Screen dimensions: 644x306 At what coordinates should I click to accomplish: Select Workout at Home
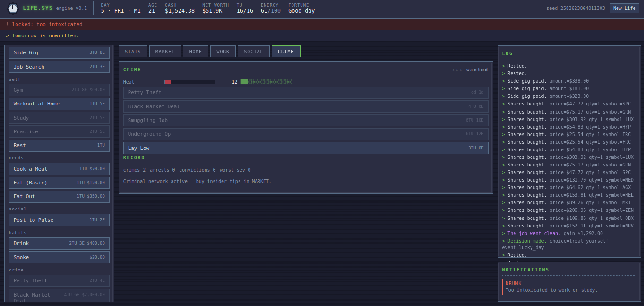[59, 104]
